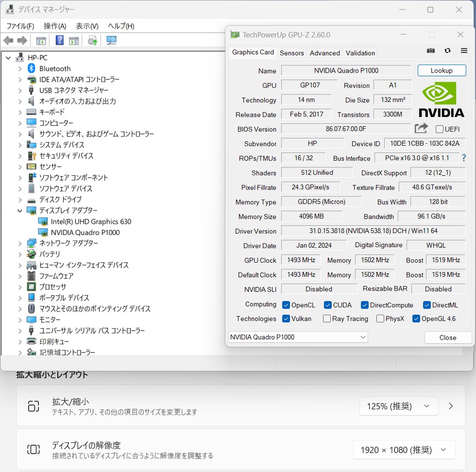This screenshot has width=476, height=472.
Task: Click the Device Manager back arrow icon
Action: click(8, 40)
